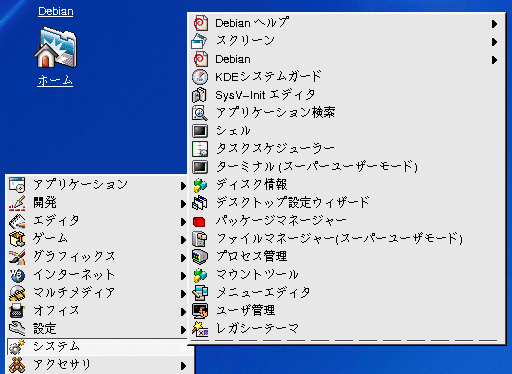Click the KDEシステムガード gauge icon

pyautogui.click(x=200, y=77)
